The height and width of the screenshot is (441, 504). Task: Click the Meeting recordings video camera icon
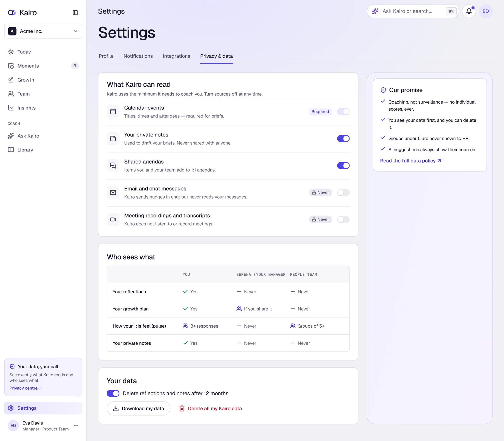tap(113, 219)
